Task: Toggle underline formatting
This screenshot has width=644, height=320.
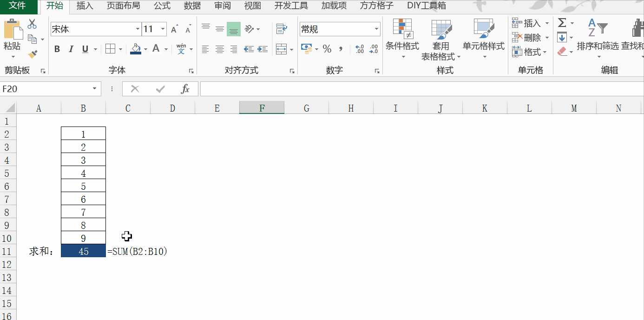Action: click(85, 49)
